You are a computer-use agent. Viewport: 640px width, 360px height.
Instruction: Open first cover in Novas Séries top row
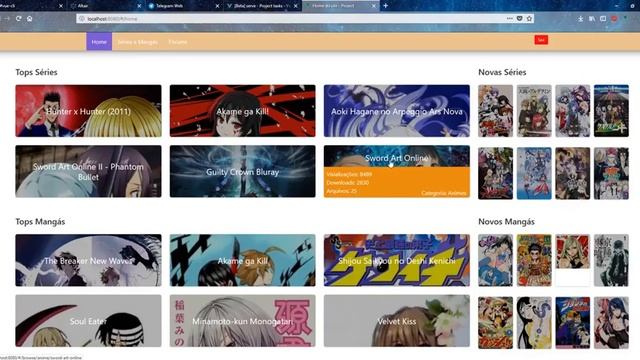496,111
